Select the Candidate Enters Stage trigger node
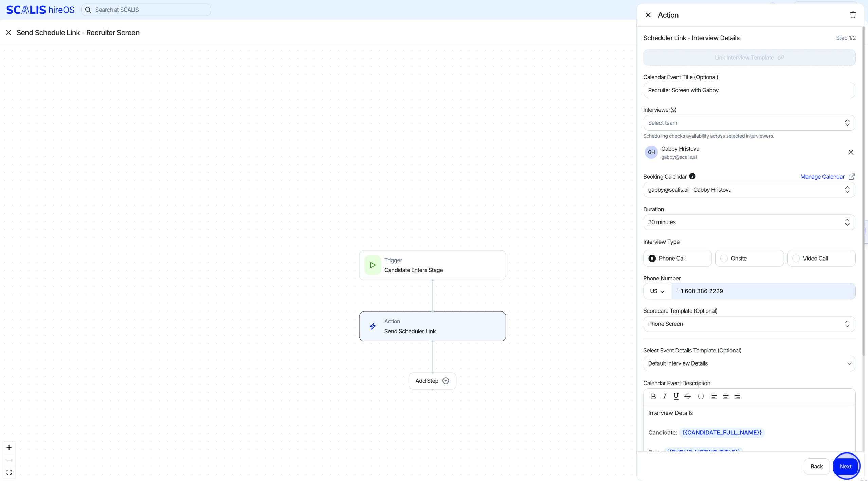 [432, 265]
